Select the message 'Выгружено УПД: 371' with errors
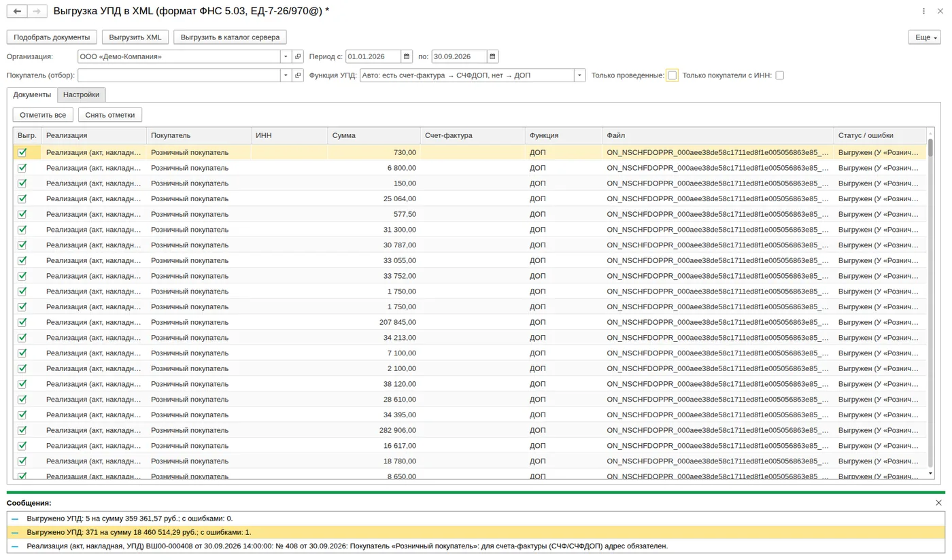The height and width of the screenshot is (560, 952). [x=476, y=532]
